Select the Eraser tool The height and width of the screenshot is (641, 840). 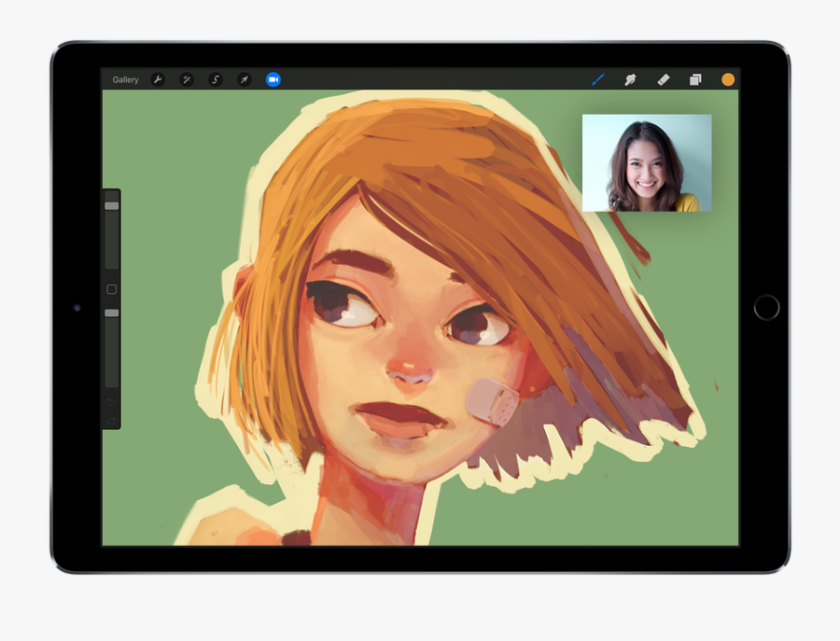[664, 80]
